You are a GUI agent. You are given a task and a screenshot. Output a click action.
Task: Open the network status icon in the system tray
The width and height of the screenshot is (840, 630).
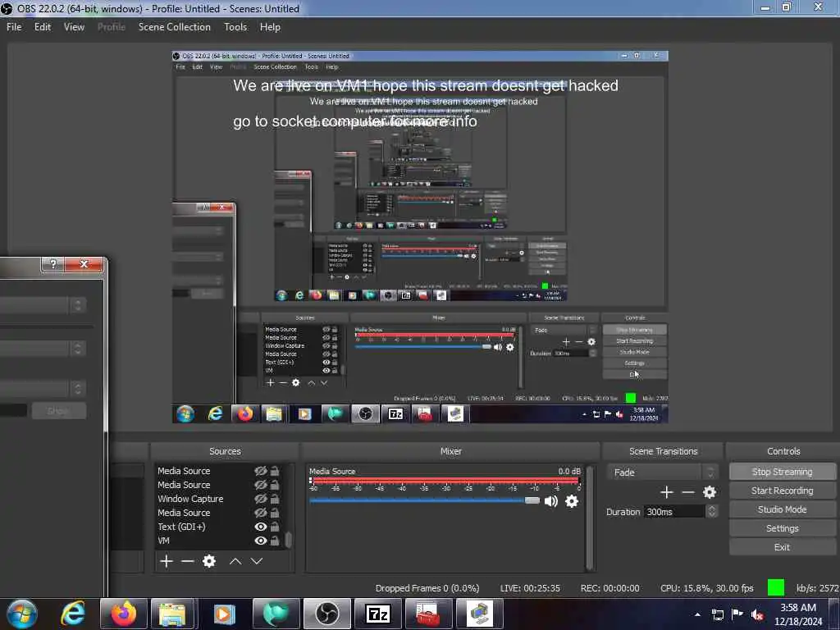click(x=717, y=614)
